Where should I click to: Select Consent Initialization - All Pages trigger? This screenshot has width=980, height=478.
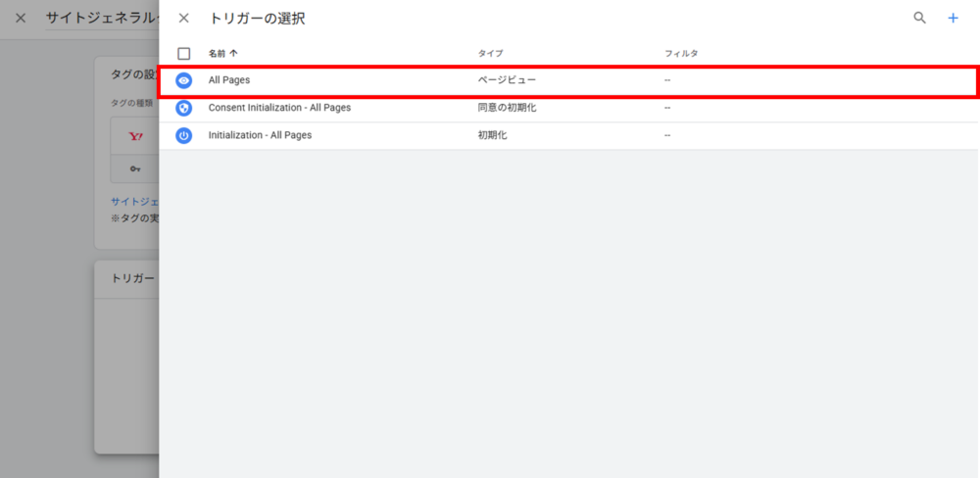point(279,108)
